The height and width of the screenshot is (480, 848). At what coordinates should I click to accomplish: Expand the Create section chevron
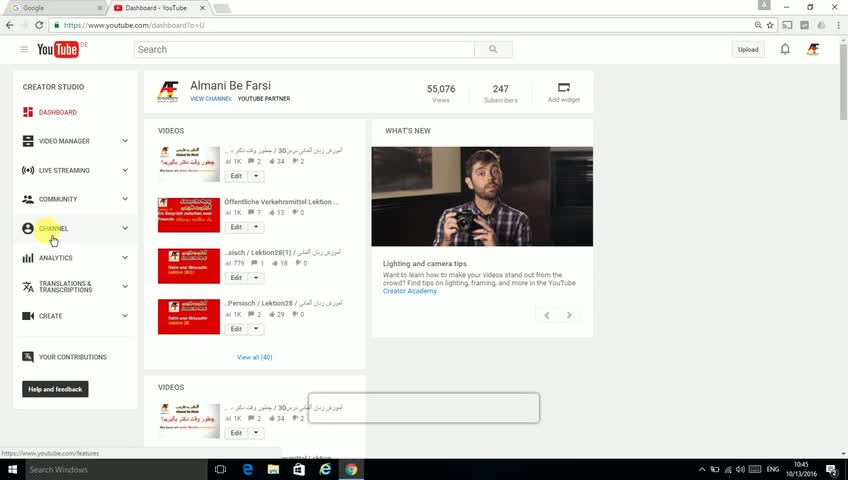(125, 316)
